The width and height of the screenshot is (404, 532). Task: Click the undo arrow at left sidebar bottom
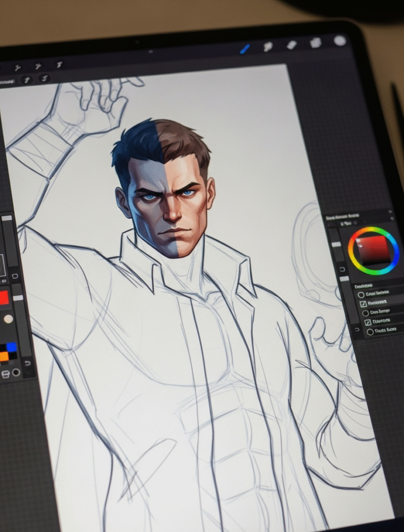[28, 363]
